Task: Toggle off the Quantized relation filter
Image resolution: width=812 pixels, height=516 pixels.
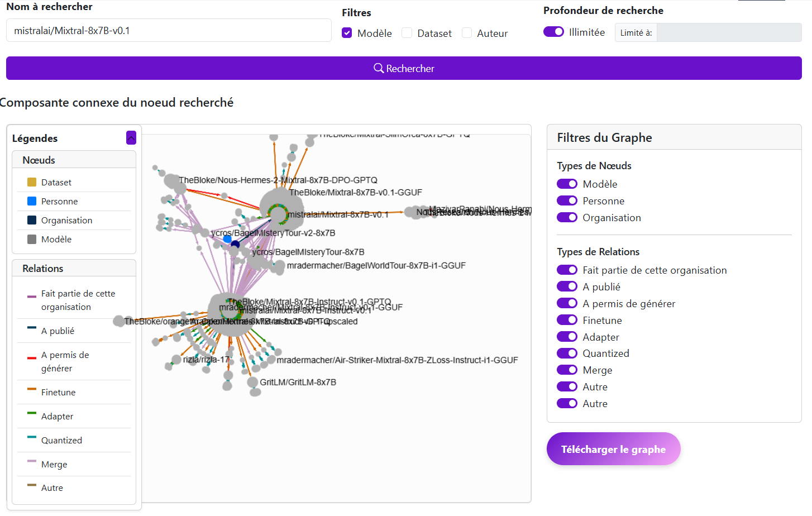Action: [x=567, y=353]
